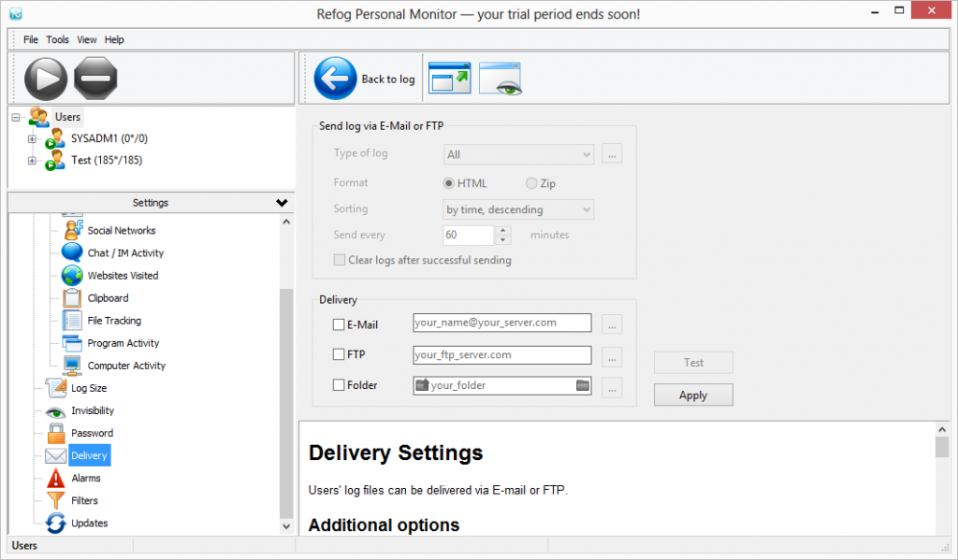Open the File menu
The height and width of the screenshot is (560, 958).
[x=31, y=40]
